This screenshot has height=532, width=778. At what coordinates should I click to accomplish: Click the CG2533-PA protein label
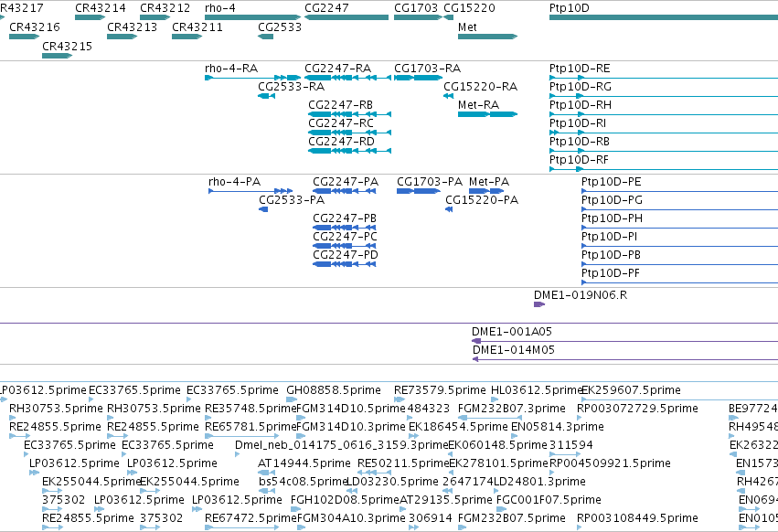point(292,200)
